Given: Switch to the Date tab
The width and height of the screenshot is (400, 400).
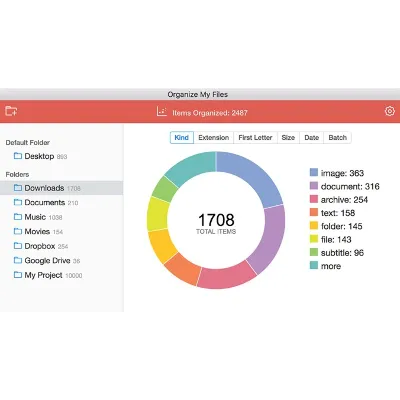Looking at the screenshot, I should coord(311,138).
